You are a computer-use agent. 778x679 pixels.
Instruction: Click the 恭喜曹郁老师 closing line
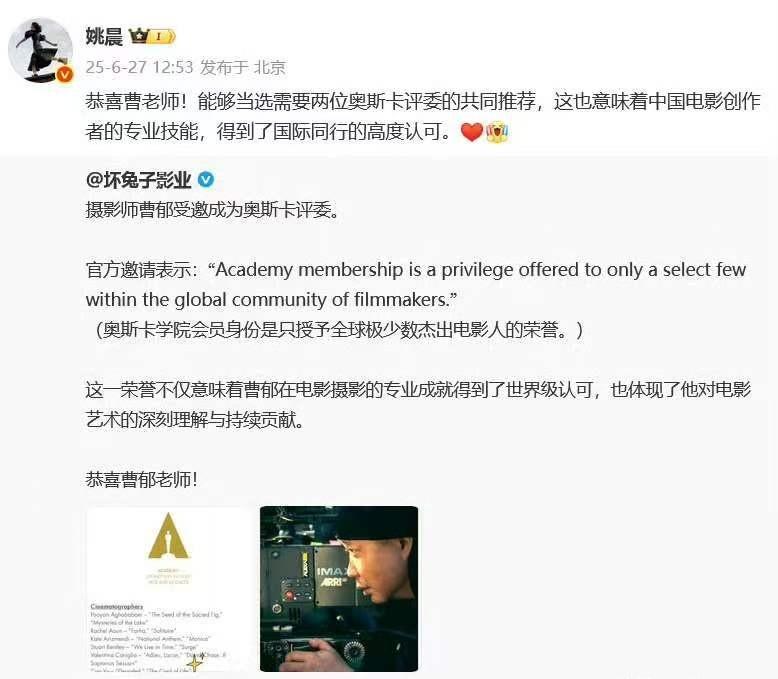coord(141,479)
